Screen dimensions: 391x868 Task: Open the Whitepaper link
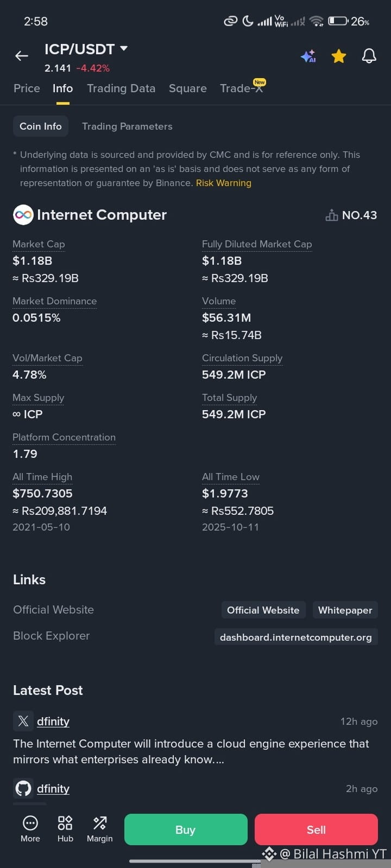pos(345,610)
